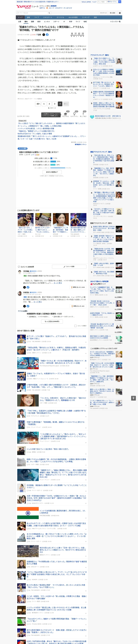
Task: Select the エンタメ category tab
Action: click(x=47, y=21)
